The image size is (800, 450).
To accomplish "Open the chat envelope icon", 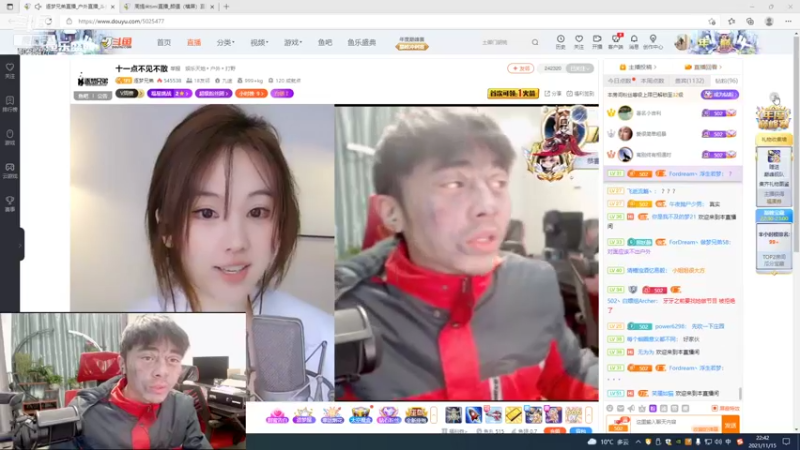I will (620, 408).
